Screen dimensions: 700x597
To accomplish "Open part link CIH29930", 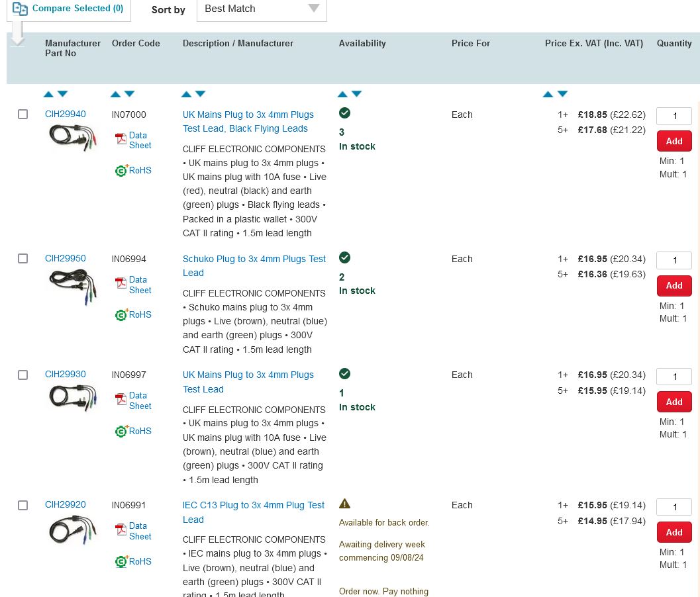I will [x=65, y=375].
